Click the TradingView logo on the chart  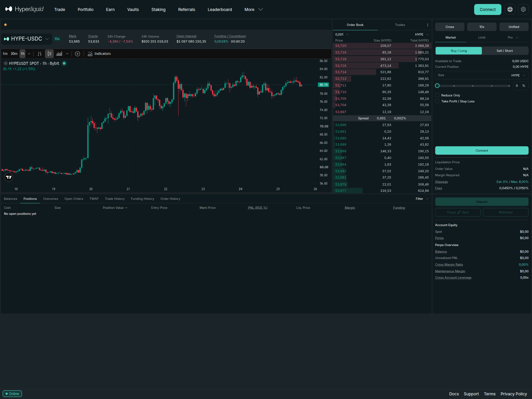(9, 177)
